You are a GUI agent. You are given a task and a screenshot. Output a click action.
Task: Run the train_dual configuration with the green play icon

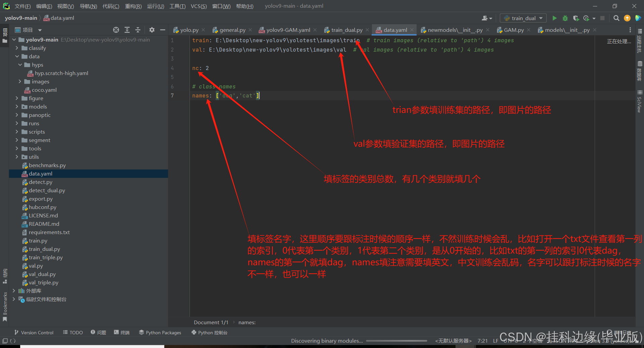pos(554,18)
